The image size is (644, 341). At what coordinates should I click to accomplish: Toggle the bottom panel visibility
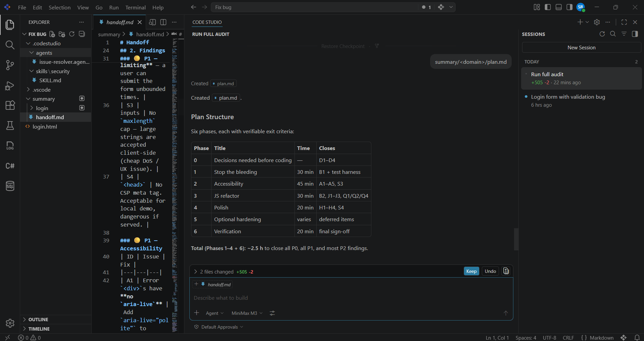click(559, 7)
